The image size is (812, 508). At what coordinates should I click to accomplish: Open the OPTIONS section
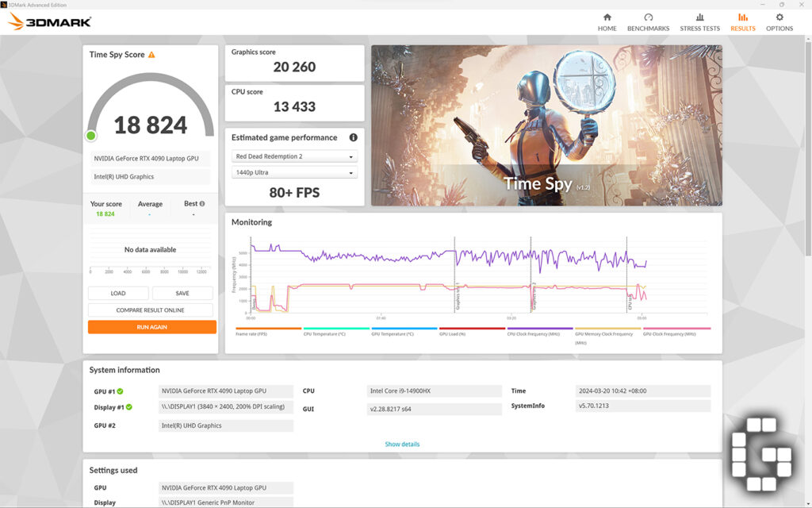coord(779,22)
